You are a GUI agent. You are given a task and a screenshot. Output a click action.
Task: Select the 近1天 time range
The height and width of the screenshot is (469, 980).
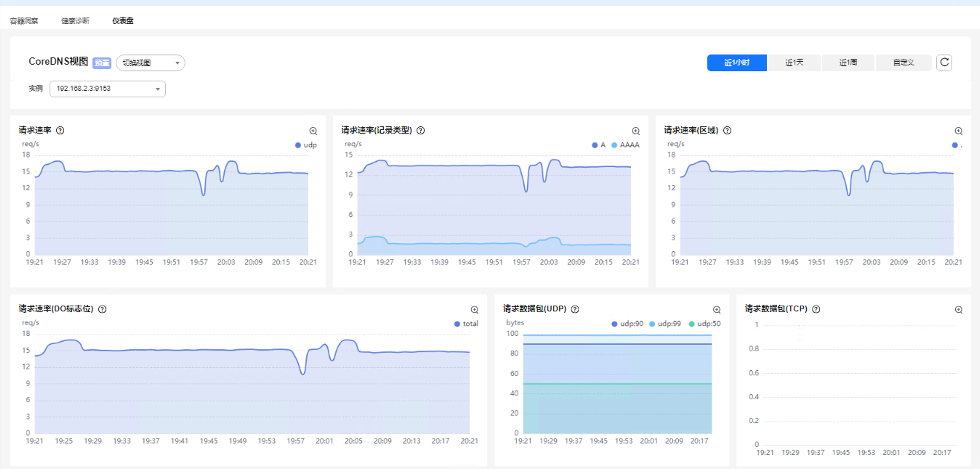794,62
